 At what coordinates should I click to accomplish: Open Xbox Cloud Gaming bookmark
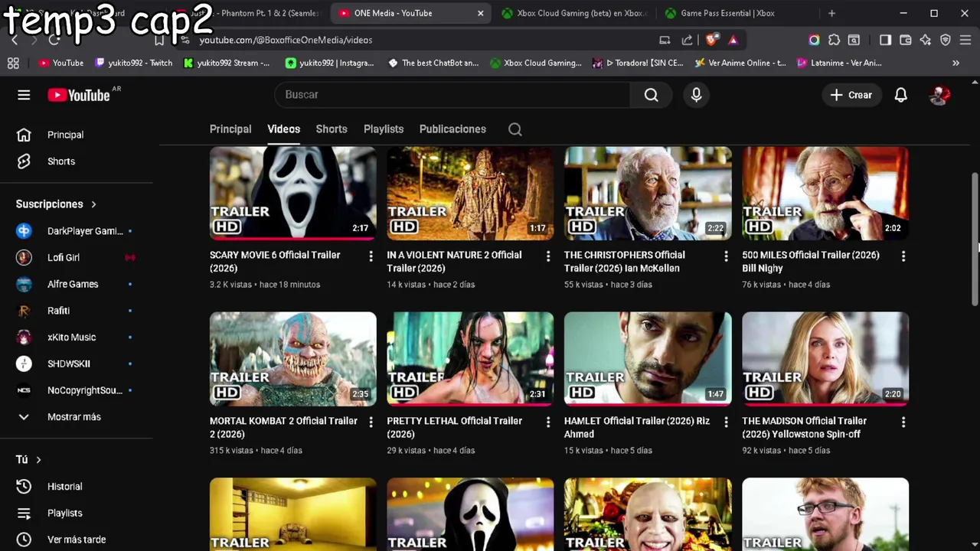click(536, 63)
